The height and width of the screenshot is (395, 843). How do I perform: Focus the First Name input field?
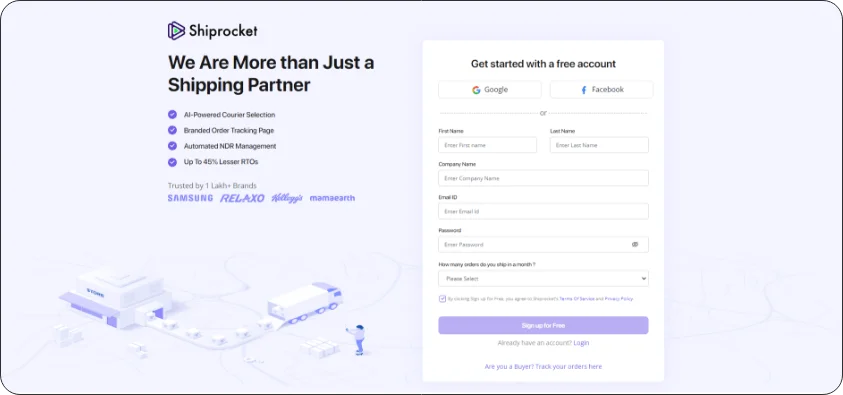tap(488, 145)
